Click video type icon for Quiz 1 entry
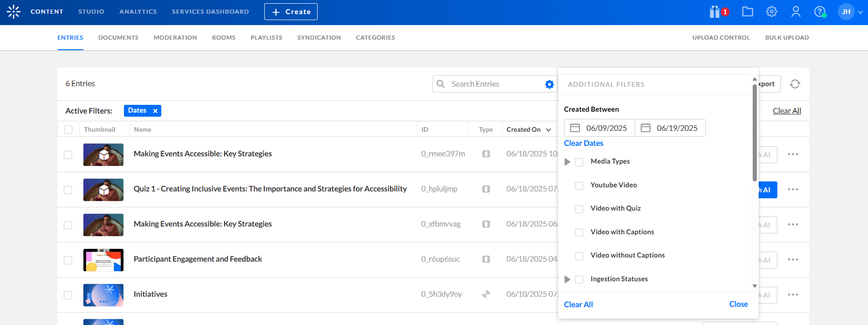This screenshot has height=325, width=868. tap(486, 189)
